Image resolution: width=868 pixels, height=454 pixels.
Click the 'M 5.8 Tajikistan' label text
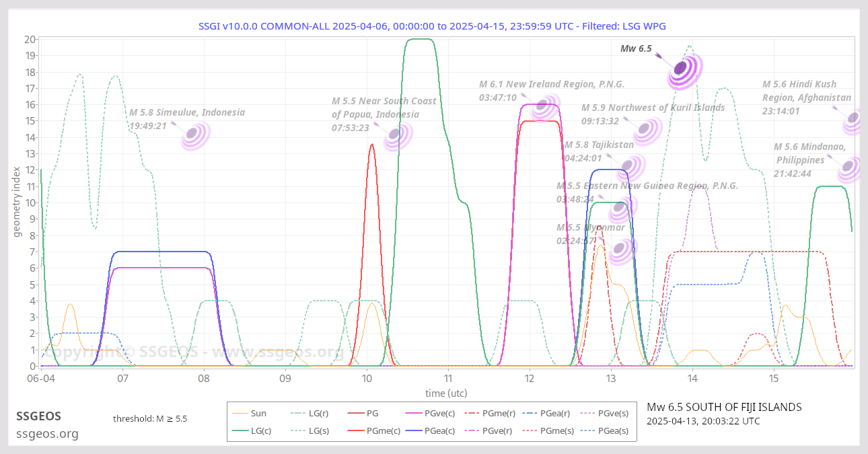point(599,145)
